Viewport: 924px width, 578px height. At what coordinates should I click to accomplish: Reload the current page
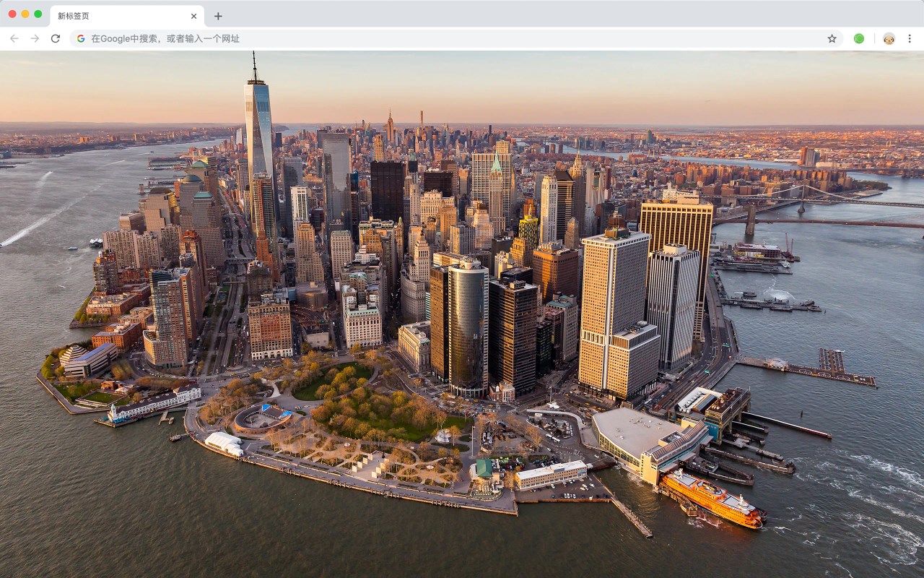[x=56, y=38]
